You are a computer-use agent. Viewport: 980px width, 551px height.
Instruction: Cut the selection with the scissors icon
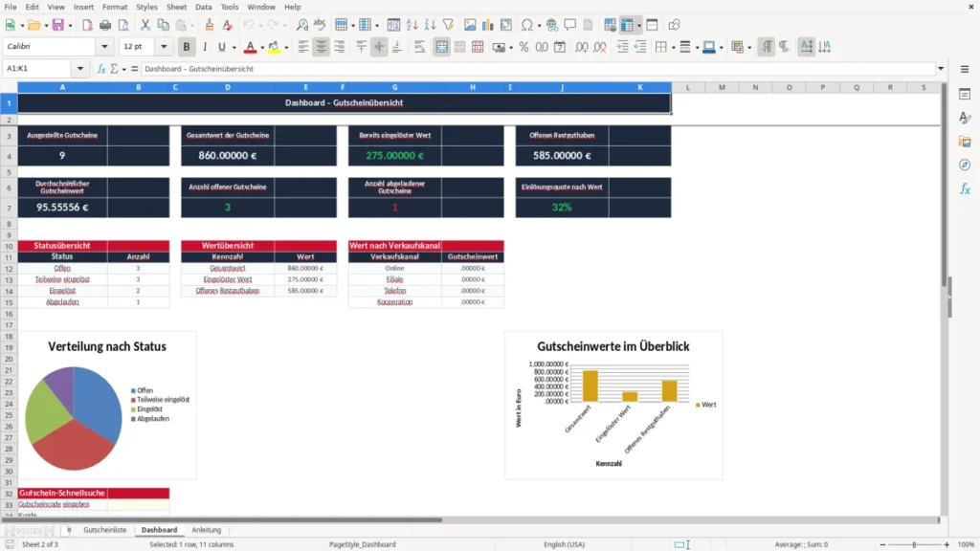pos(145,25)
